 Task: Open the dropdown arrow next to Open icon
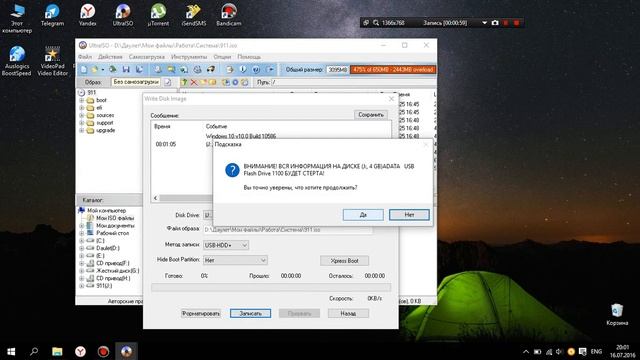(102, 70)
